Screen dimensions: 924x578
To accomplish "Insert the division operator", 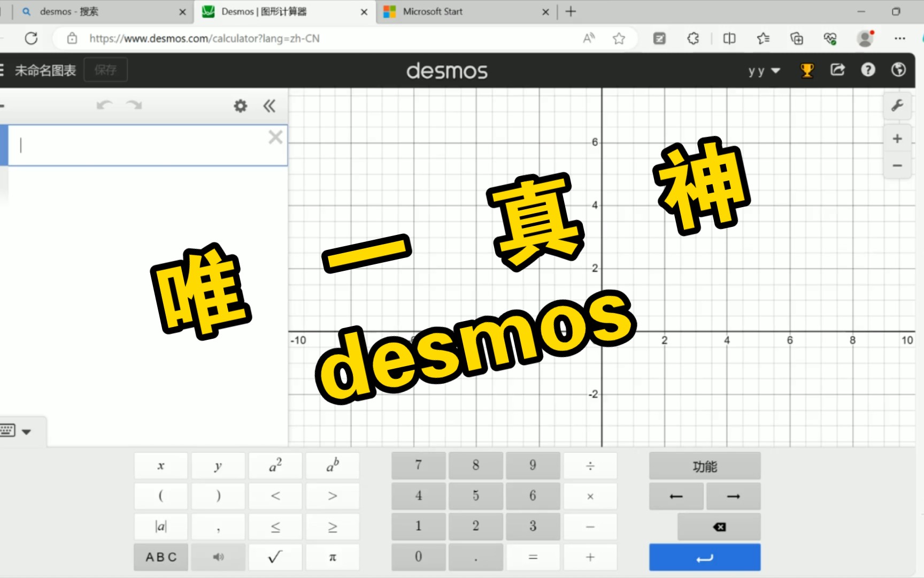I will pos(590,466).
